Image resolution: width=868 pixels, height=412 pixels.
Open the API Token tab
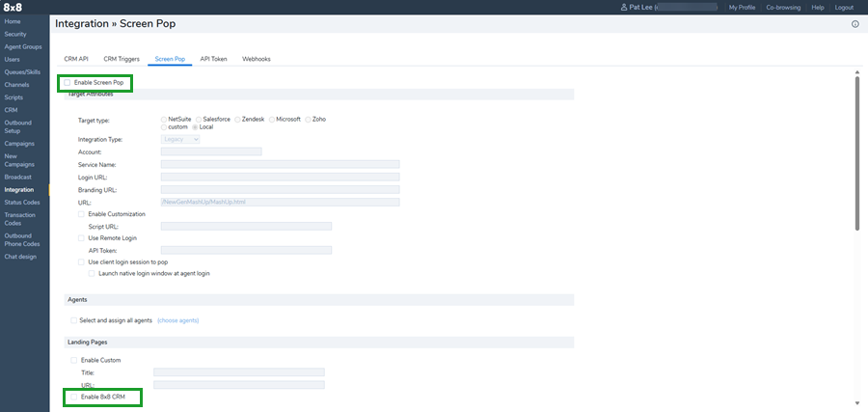pyautogui.click(x=213, y=59)
